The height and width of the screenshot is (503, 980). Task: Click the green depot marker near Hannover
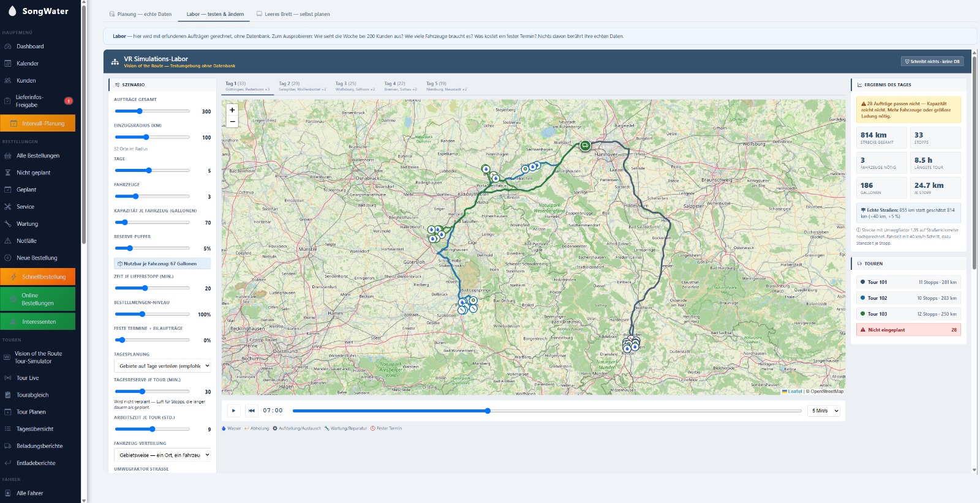585,146
